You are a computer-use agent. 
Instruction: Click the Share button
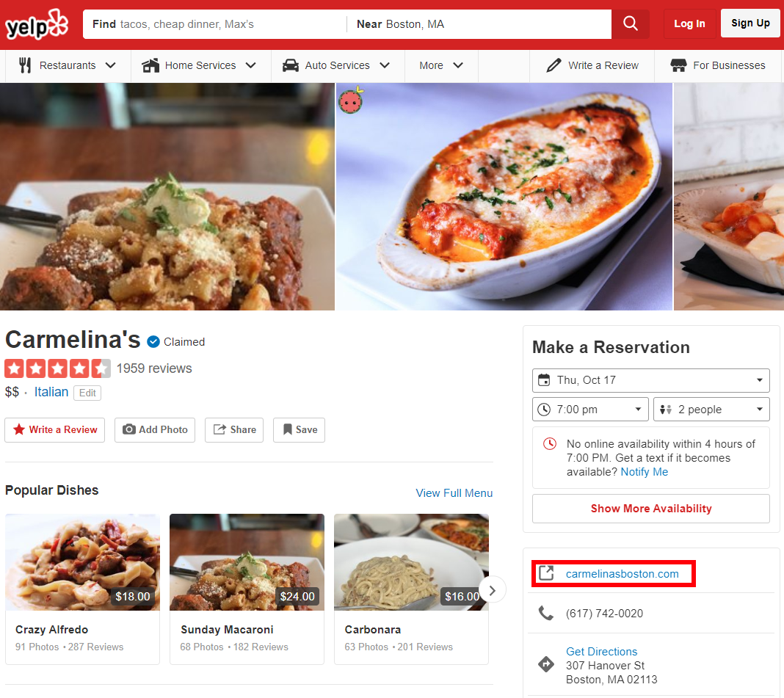[234, 430]
